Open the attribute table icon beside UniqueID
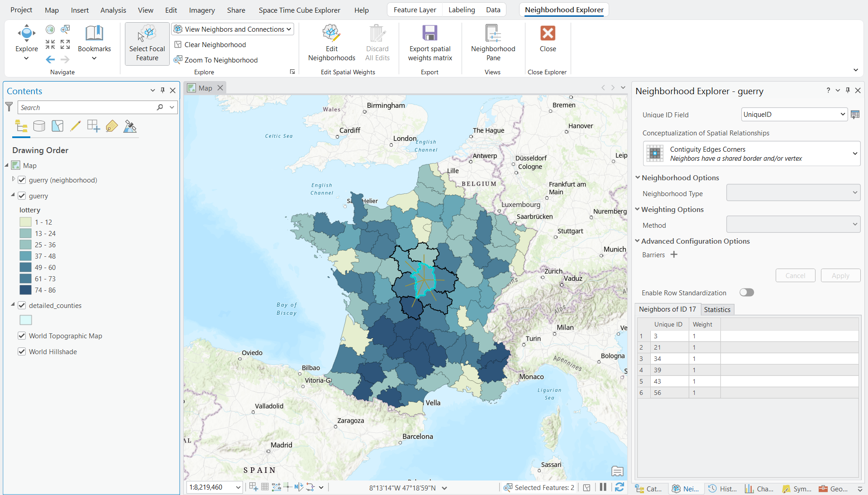Screen dimensions: 868x495 pos(855,115)
